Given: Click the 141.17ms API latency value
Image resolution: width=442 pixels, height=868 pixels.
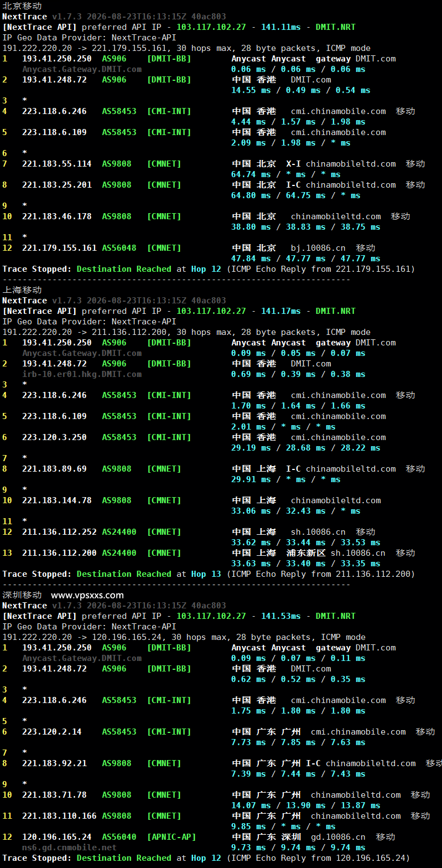Looking at the screenshot, I should coord(281,311).
